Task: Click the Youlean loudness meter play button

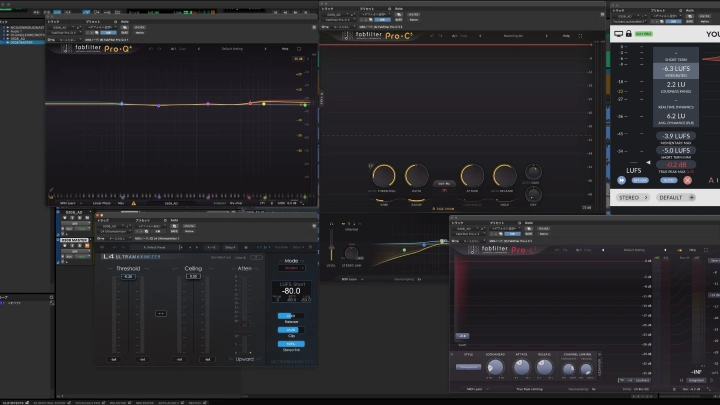Action: click(621, 180)
